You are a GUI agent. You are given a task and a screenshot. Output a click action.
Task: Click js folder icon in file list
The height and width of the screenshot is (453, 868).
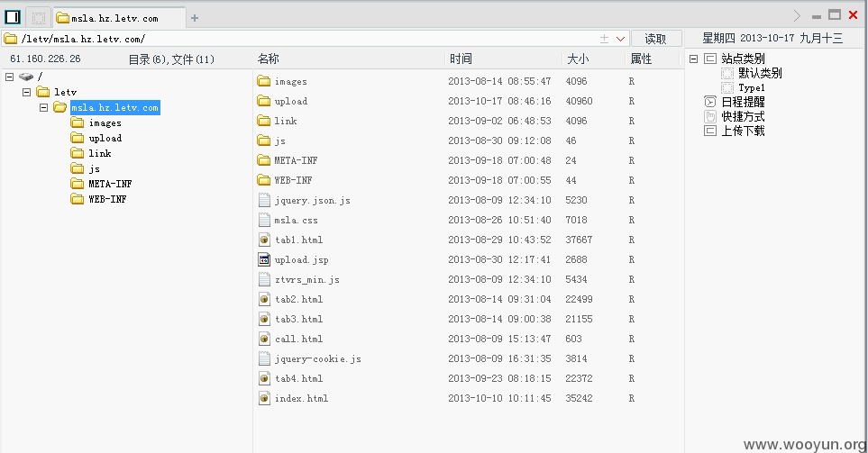click(264, 140)
